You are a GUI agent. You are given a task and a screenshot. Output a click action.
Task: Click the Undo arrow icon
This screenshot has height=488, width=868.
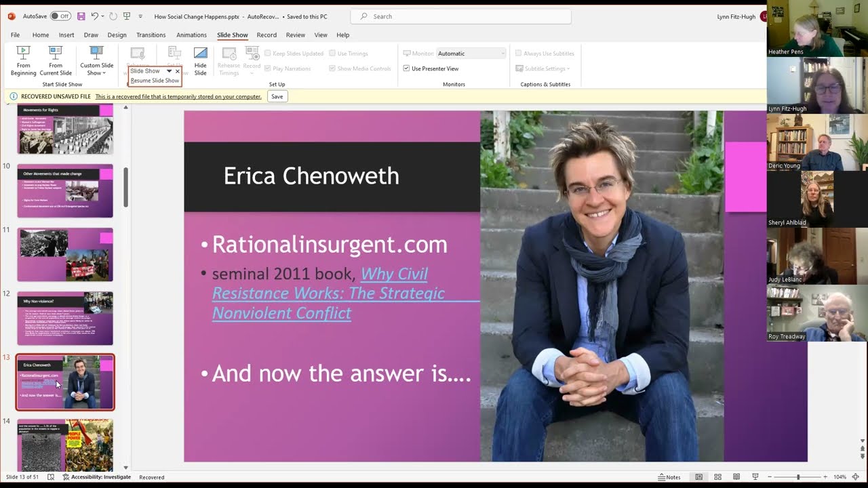coord(95,16)
